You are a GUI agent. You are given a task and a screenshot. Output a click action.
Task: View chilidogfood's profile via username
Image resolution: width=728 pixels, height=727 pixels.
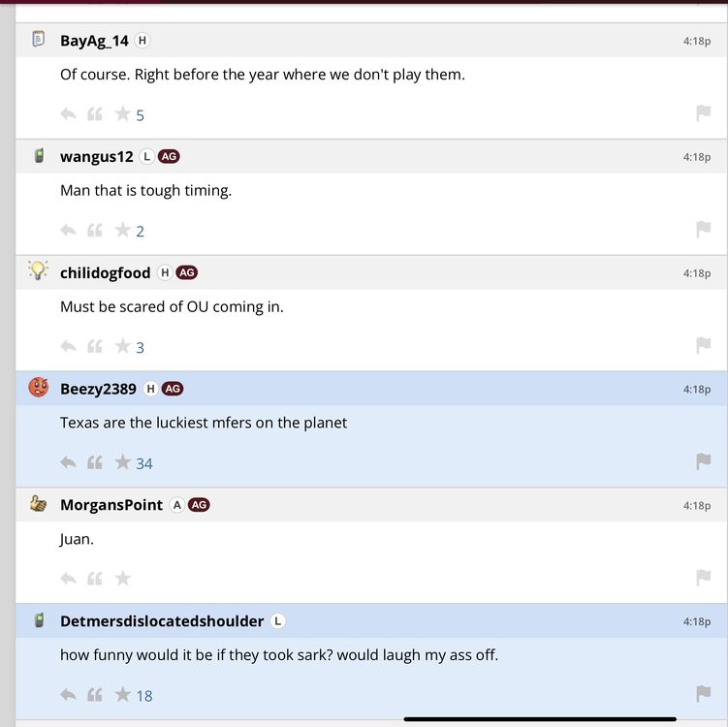tap(106, 273)
